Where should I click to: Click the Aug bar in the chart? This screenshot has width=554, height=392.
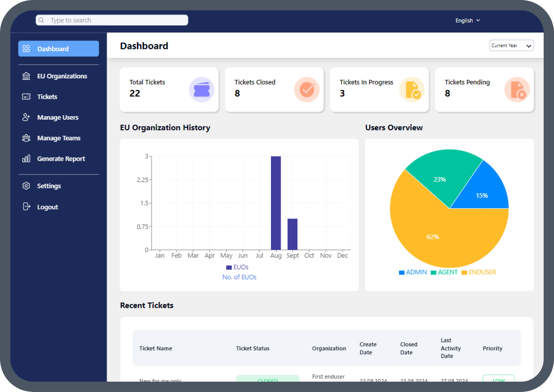coord(276,203)
